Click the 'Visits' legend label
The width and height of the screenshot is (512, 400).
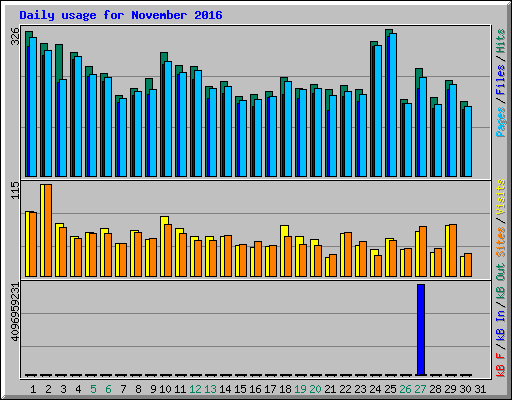[500, 198]
